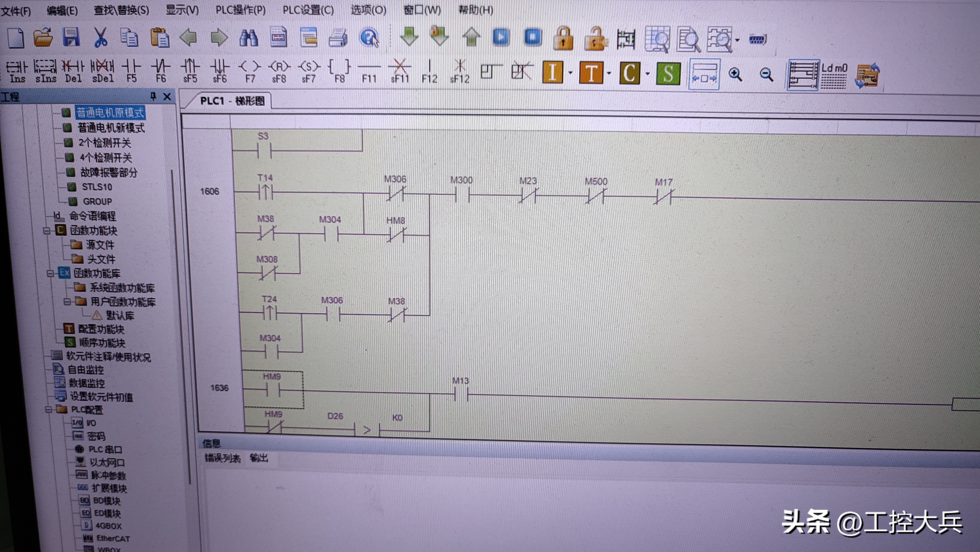Click the orange T configuration block icon

tap(591, 73)
